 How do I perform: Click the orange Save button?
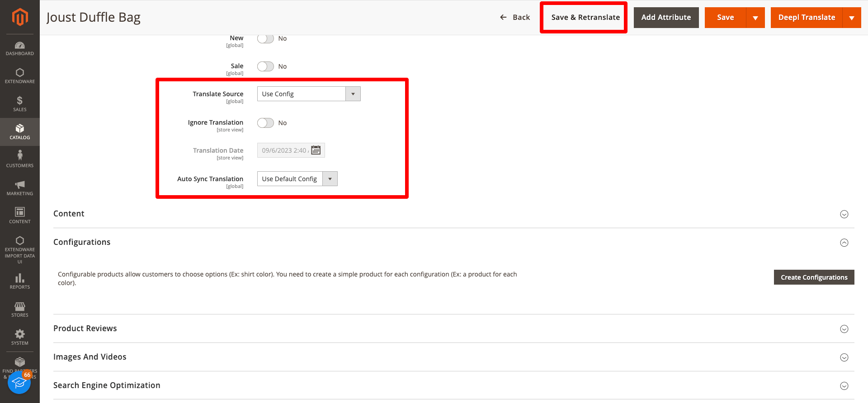[x=726, y=18]
